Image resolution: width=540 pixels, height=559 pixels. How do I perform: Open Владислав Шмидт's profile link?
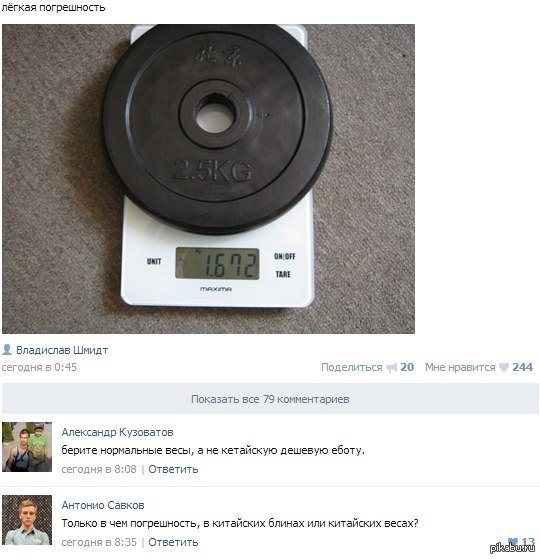point(62,350)
